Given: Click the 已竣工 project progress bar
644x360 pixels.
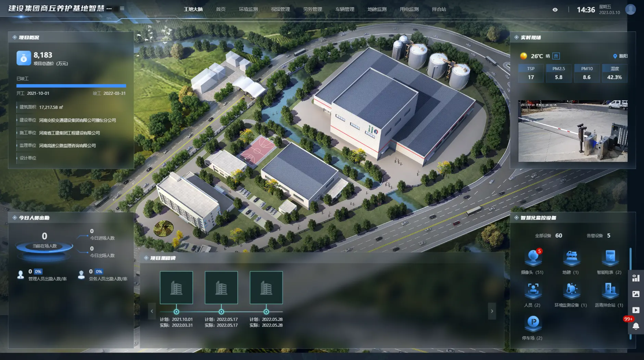Looking at the screenshot, I should point(71,86).
